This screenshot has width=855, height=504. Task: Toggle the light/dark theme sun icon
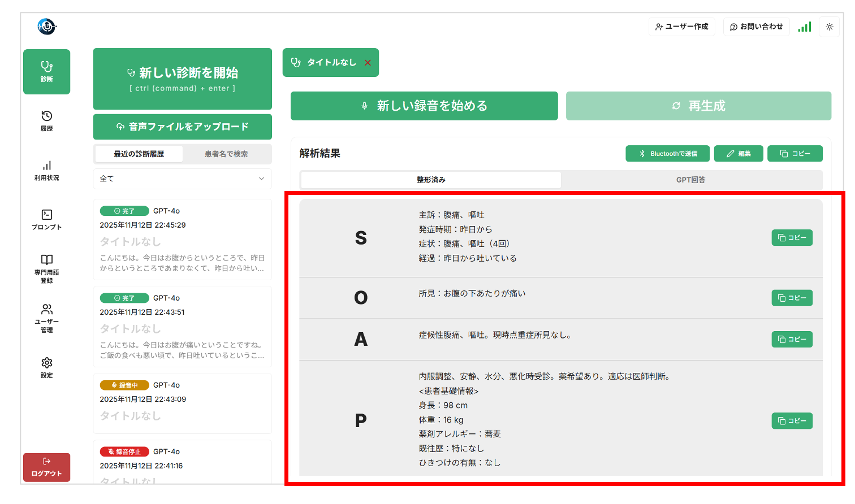830,27
